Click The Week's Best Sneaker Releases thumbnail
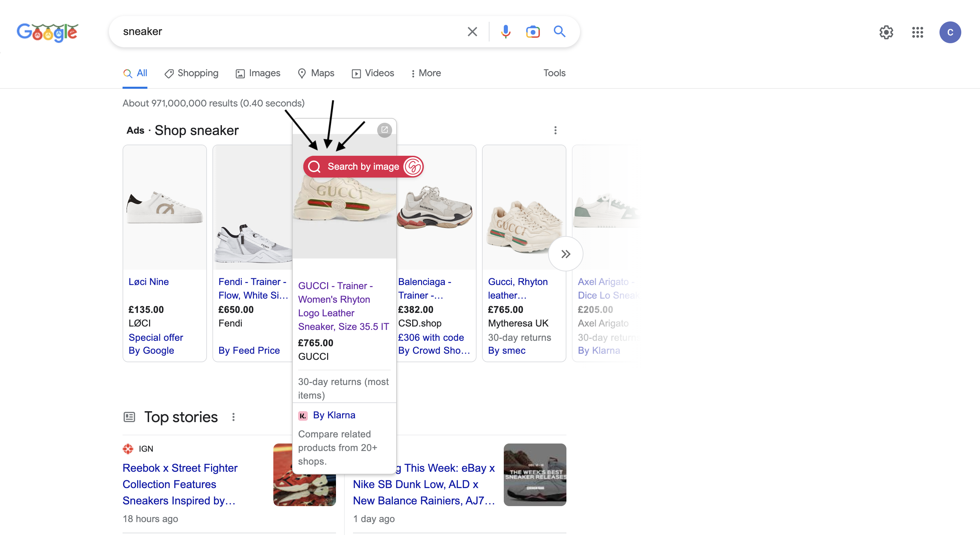This screenshot has height=535, width=980. tap(534, 475)
